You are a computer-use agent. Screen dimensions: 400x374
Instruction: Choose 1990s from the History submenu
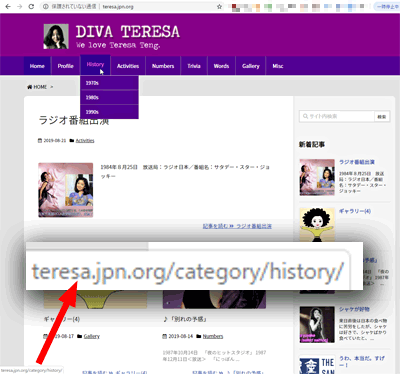[x=109, y=112]
